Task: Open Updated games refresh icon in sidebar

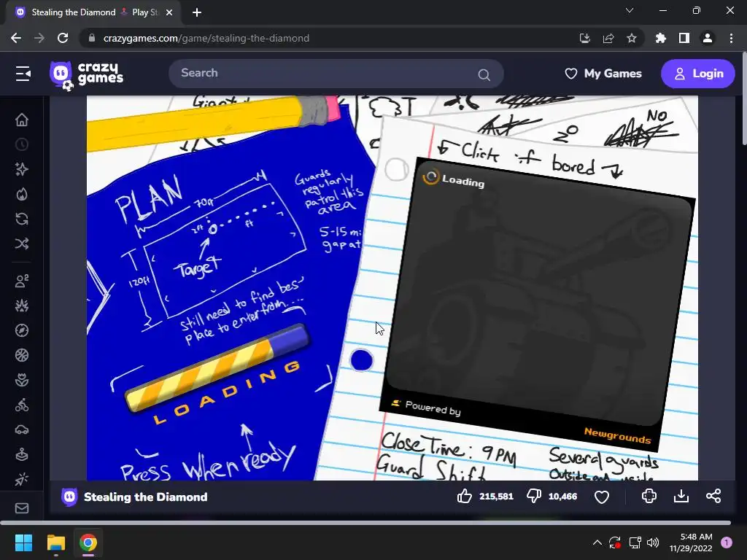Action: click(x=22, y=219)
